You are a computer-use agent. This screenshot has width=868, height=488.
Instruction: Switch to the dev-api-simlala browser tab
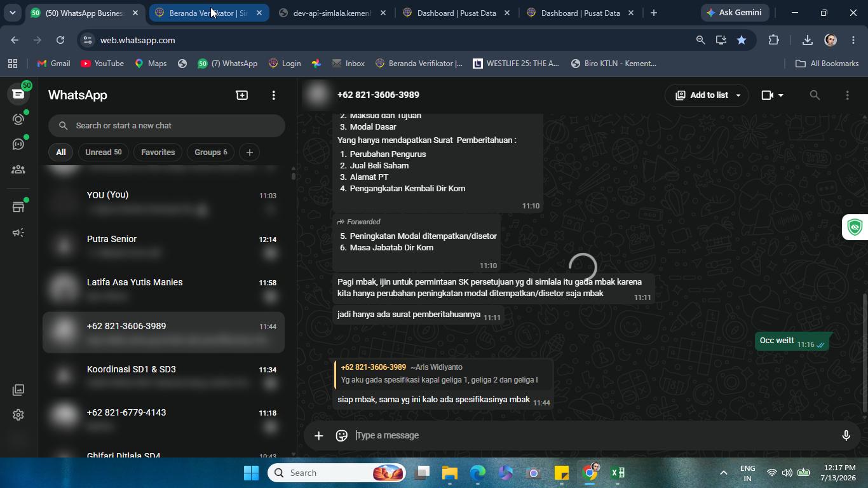tap(332, 13)
